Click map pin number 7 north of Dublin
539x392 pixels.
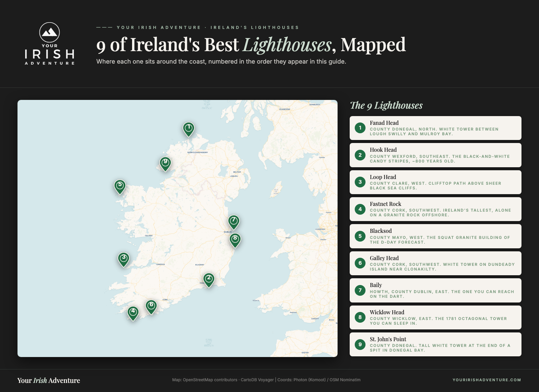[x=234, y=222]
